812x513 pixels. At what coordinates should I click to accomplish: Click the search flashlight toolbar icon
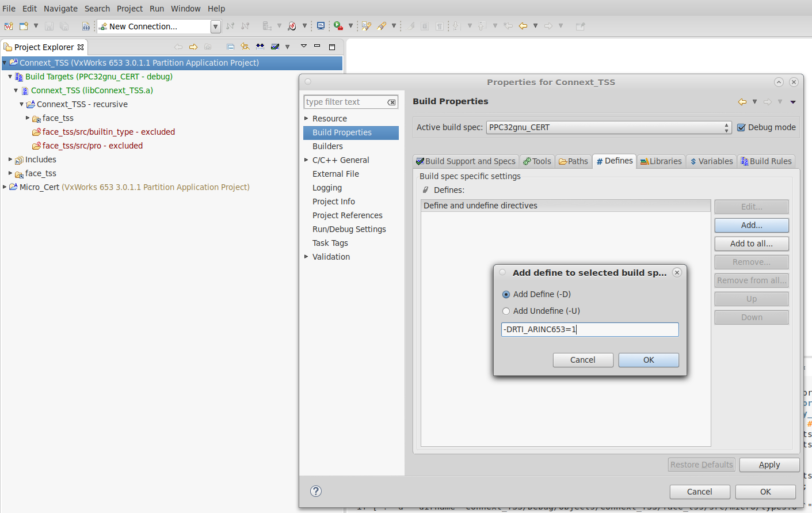(382, 26)
